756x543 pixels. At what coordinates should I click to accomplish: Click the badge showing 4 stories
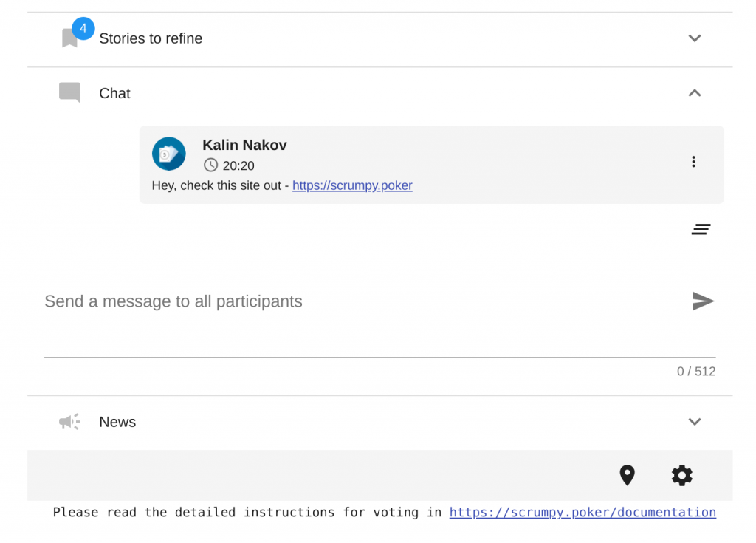(83, 28)
